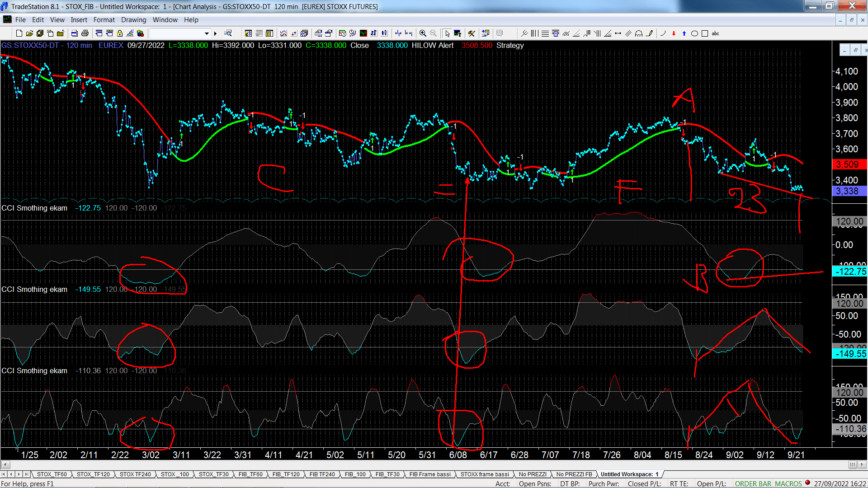Viewport: 868px width, 488px height.
Task: Open the File menu
Action: click(20, 20)
